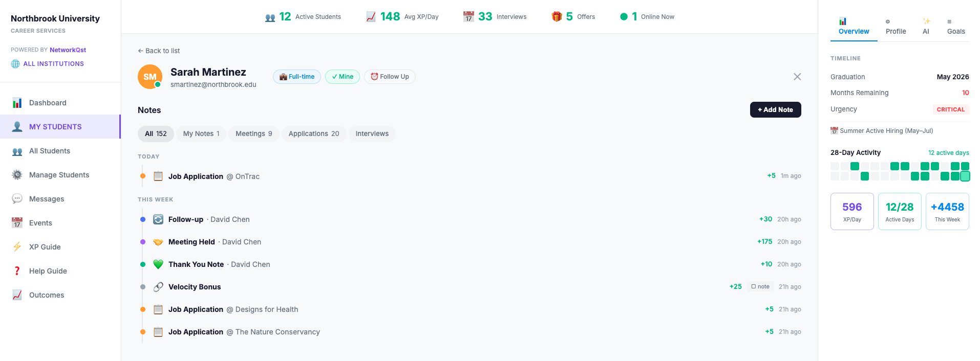Click the 12/28 Active Days card
The image size is (980, 361).
click(900, 211)
